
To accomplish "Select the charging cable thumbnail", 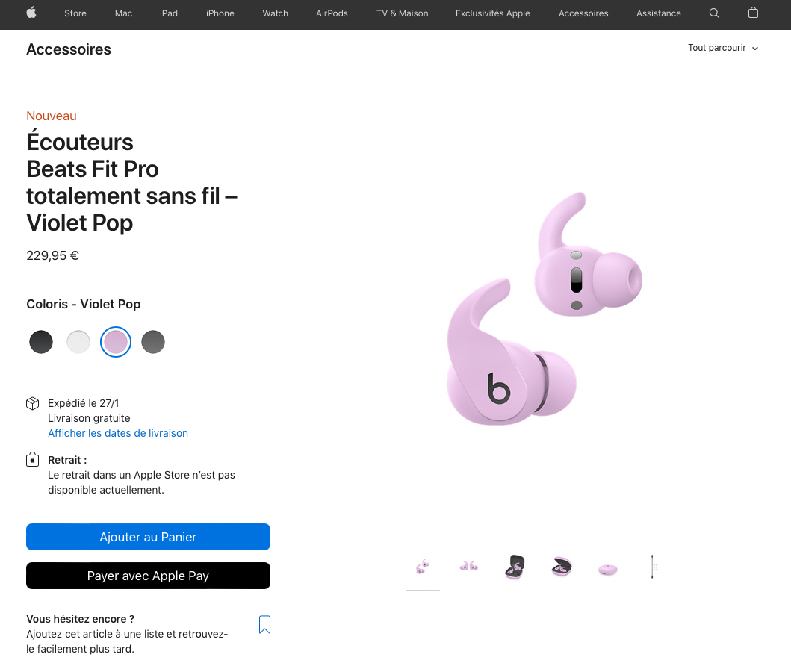I will coord(653,567).
